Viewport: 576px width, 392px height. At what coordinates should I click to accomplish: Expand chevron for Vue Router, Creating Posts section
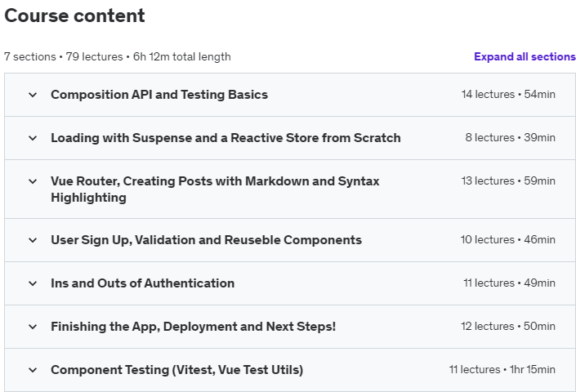point(33,181)
